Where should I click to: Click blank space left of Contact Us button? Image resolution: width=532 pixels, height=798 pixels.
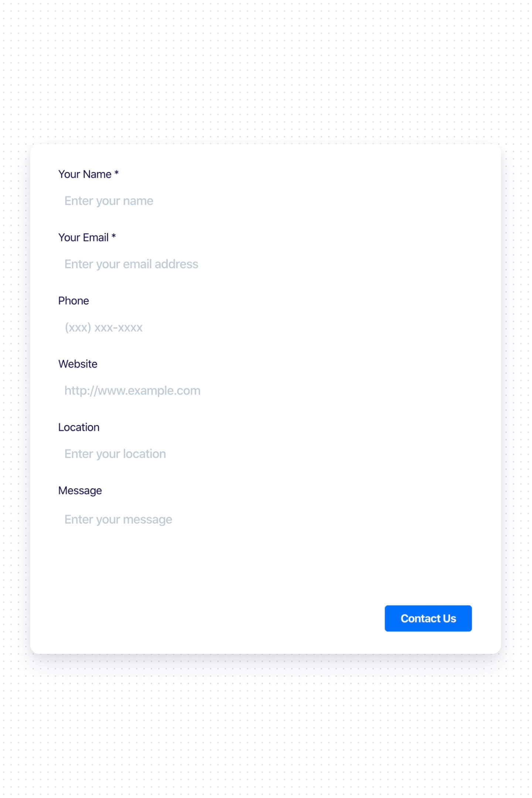pyautogui.click(x=222, y=618)
